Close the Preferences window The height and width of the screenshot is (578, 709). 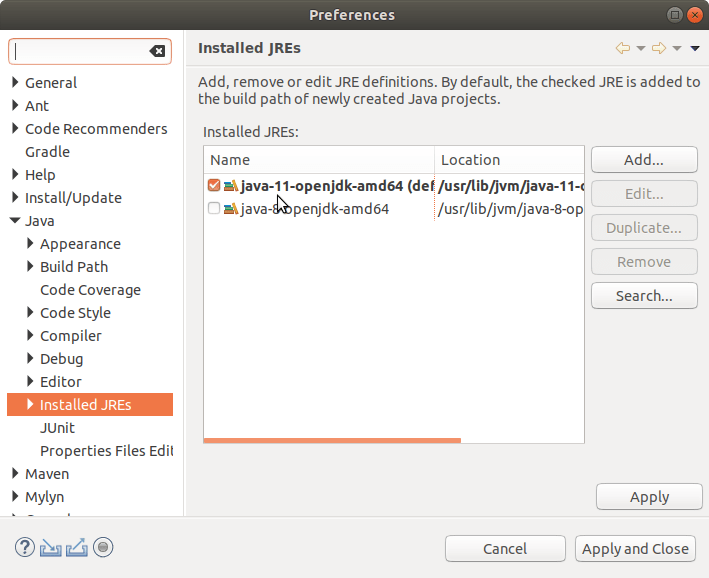(695, 15)
